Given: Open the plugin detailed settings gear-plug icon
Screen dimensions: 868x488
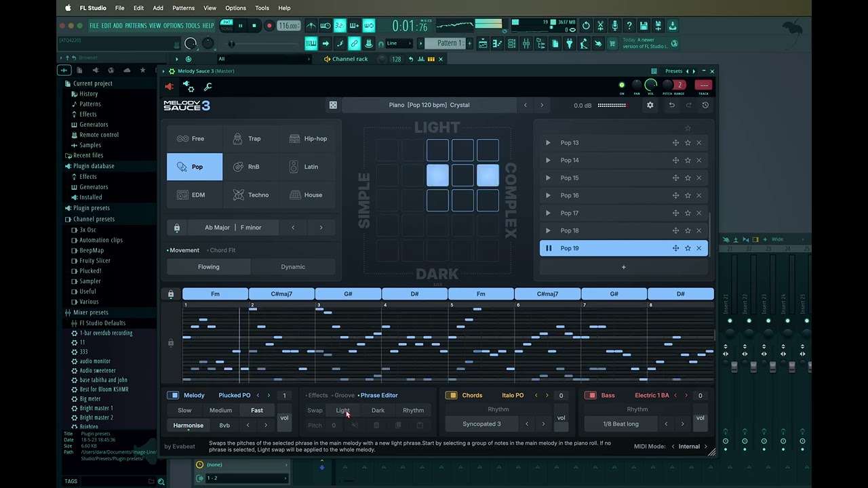Looking at the screenshot, I should 189,86.
